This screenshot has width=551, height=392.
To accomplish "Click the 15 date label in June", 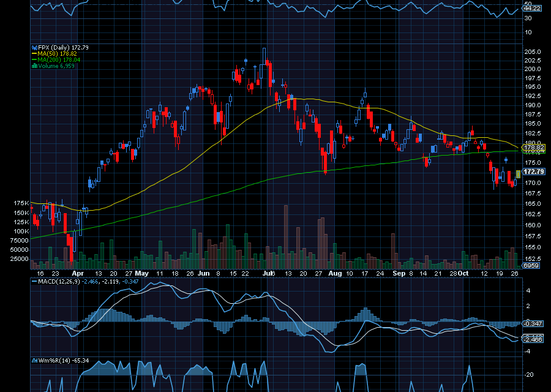I will tap(233, 274).
